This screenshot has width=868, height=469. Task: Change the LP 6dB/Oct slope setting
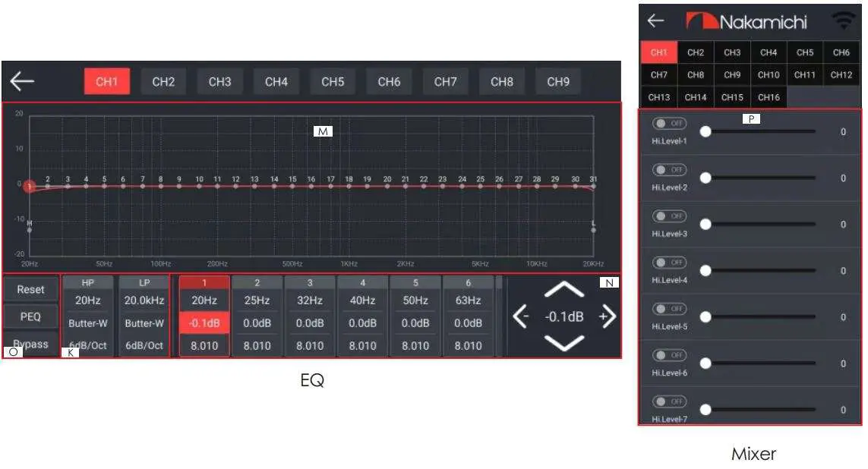144,344
